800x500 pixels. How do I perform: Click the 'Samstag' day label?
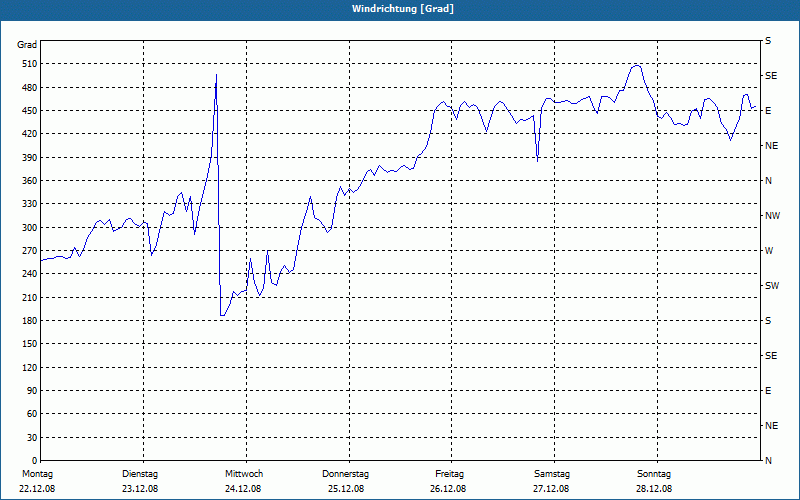(552, 474)
